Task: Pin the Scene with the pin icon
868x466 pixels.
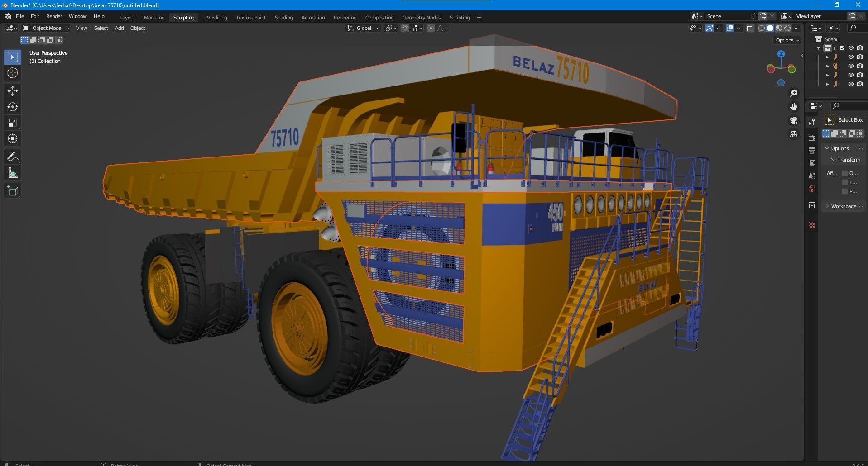Action: pyautogui.click(x=753, y=16)
